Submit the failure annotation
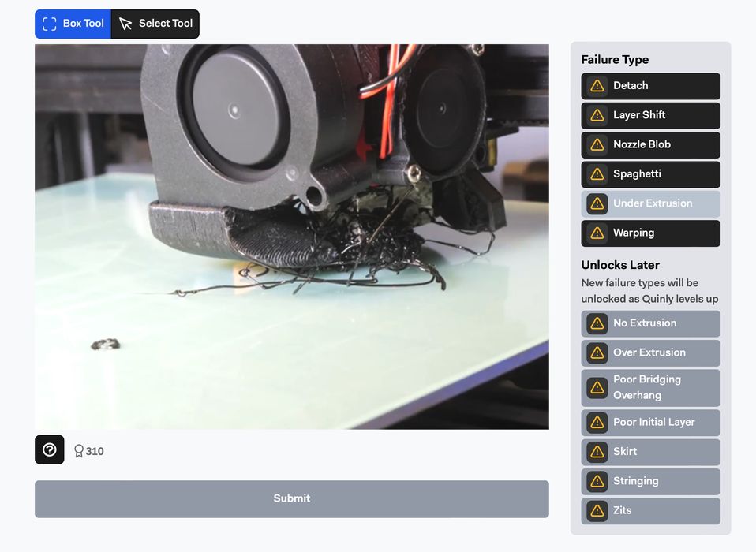This screenshot has height=552, width=756. [x=291, y=498]
